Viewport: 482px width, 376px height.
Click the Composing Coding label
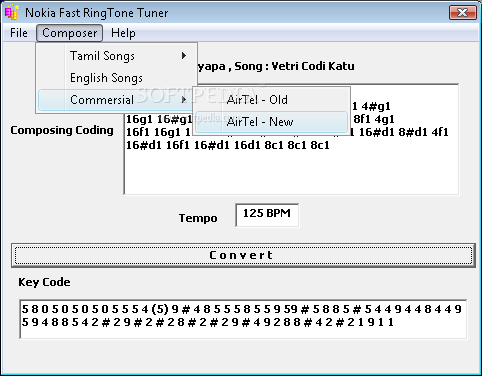[x=62, y=130]
